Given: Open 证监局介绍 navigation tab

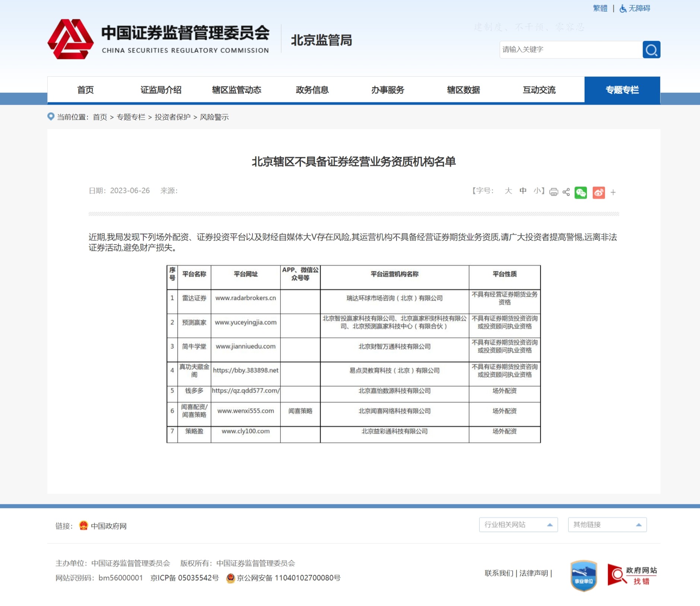Looking at the screenshot, I should click(161, 90).
